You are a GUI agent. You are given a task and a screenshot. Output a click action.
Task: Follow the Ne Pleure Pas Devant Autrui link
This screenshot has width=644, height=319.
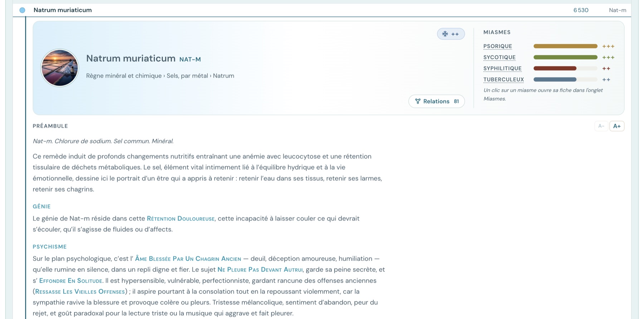coord(260,270)
